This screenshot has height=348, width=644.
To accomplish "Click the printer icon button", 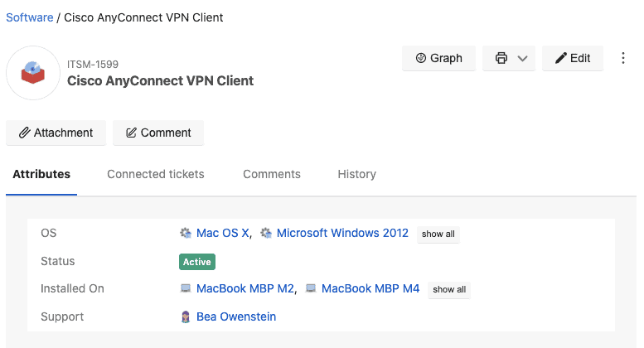I will (x=501, y=58).
